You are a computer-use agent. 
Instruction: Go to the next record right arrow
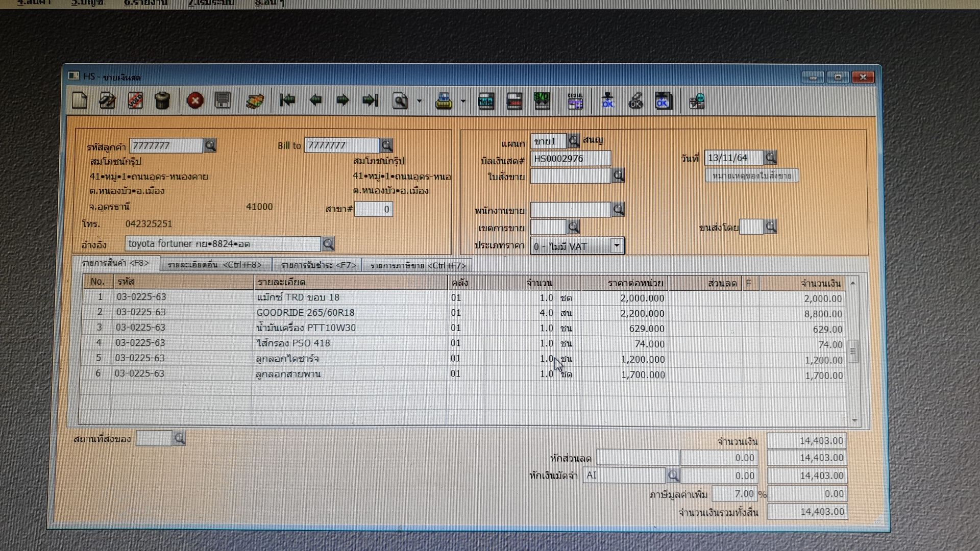[x=343, y=101]
